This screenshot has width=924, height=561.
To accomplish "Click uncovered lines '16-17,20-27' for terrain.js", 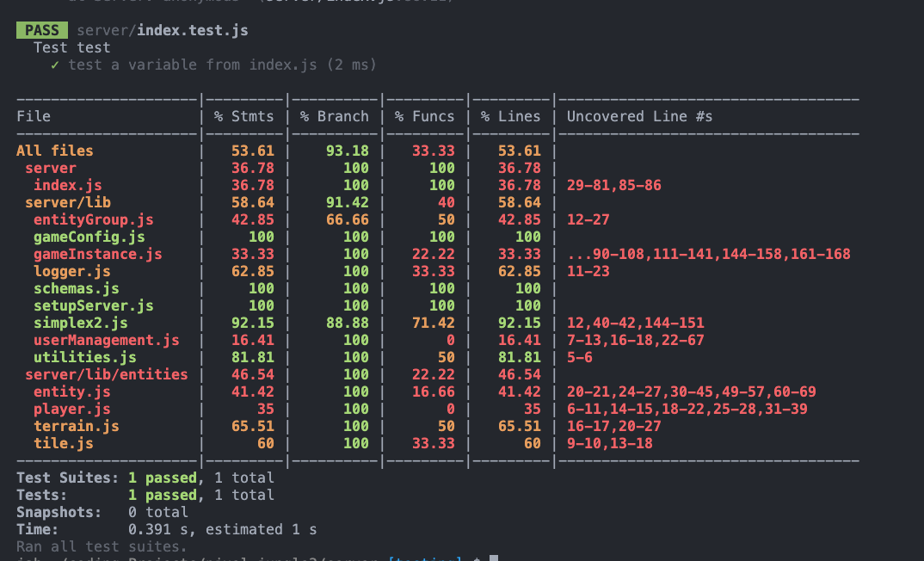I will point(613,426).
